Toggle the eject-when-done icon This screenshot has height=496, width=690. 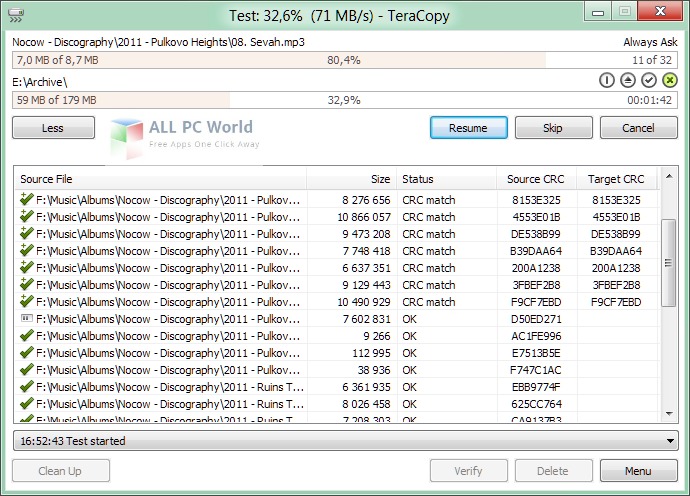tap(628, 80)
